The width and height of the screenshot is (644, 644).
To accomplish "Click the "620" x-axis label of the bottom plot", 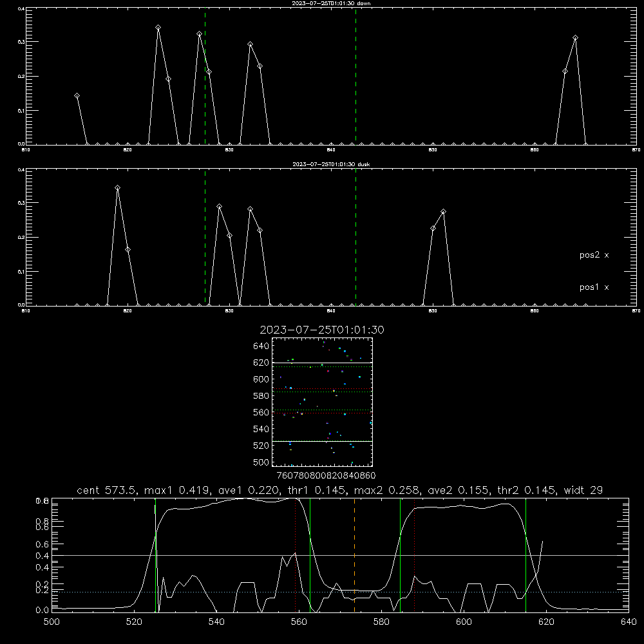I will [x=546, y=622].
